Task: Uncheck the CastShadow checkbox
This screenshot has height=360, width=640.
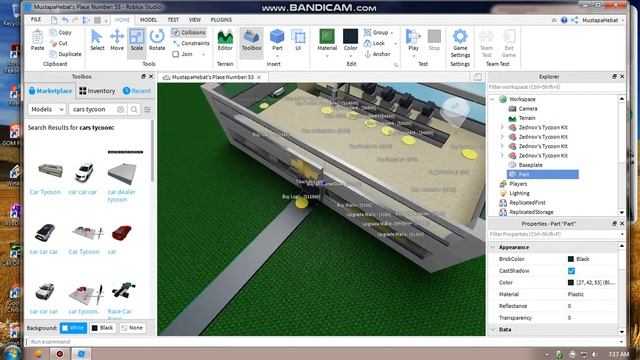Action: pos(571,271)
